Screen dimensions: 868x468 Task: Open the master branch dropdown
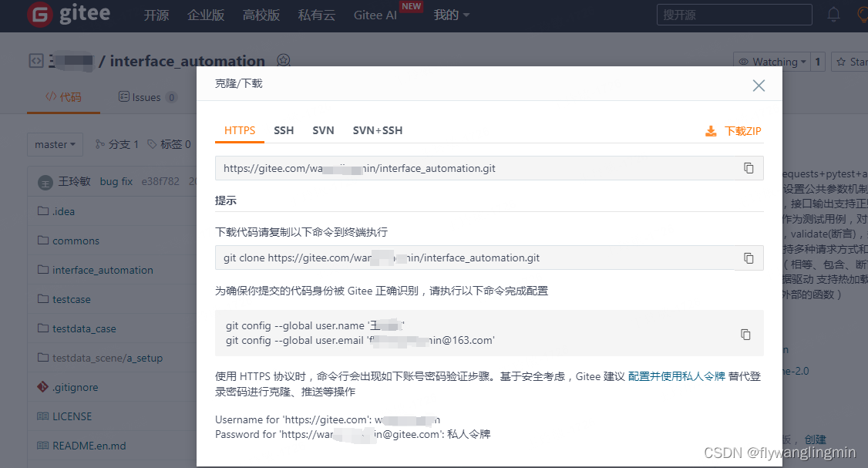point(55,144)
